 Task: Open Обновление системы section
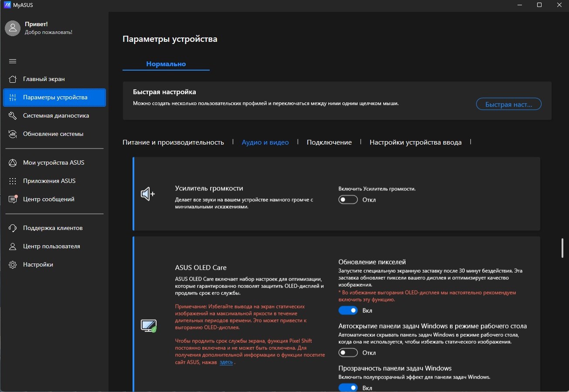point(55,134)
